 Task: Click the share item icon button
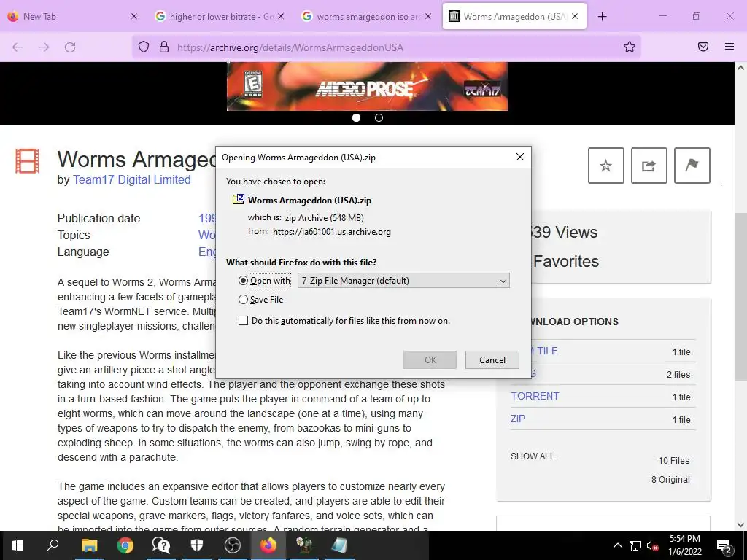pos(649,166)
